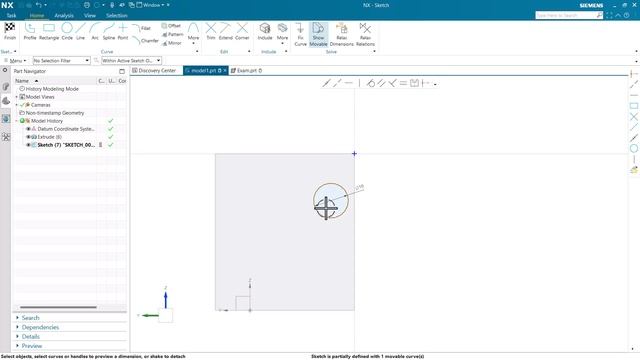Toggle visibility of Sketch (7)
Viewport: 640px width, 360px height.
28,145
